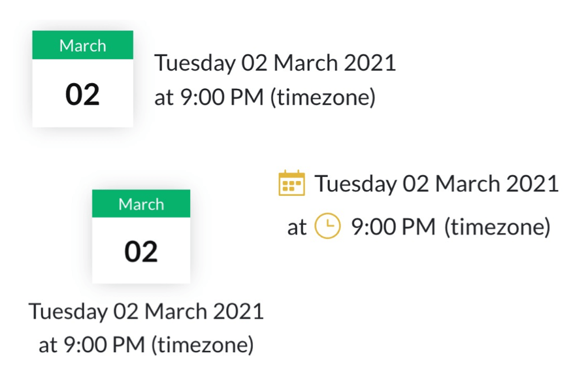
Task: Click 'Tuesday 02 March 2021' beside the first calendar card
Action: coord(275,63)
